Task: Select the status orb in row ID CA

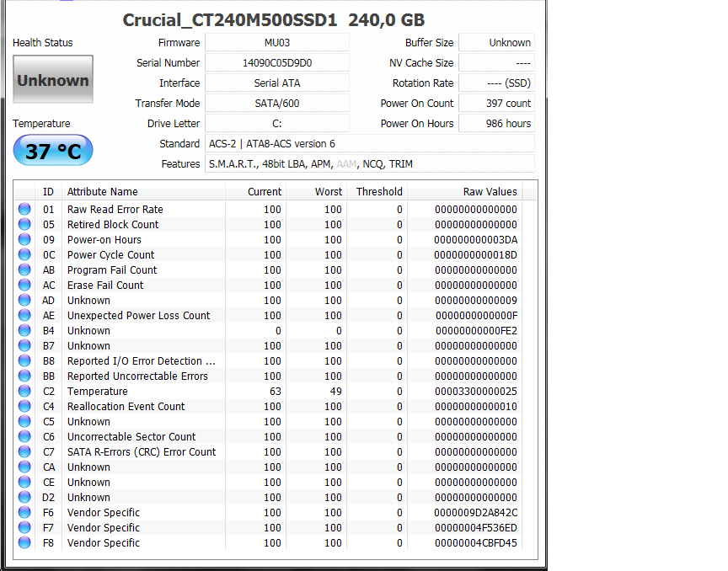Action: [24, 467]
